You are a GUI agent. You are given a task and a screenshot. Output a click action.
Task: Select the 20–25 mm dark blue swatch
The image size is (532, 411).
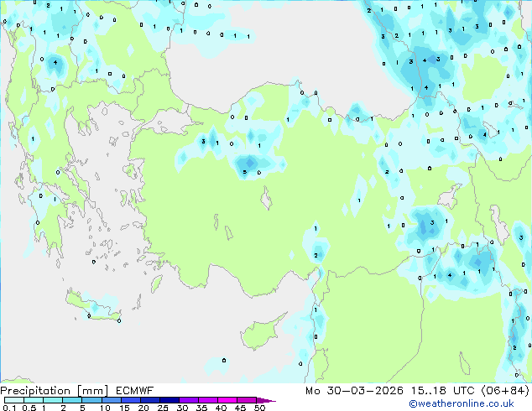click(x=150, y=400)
